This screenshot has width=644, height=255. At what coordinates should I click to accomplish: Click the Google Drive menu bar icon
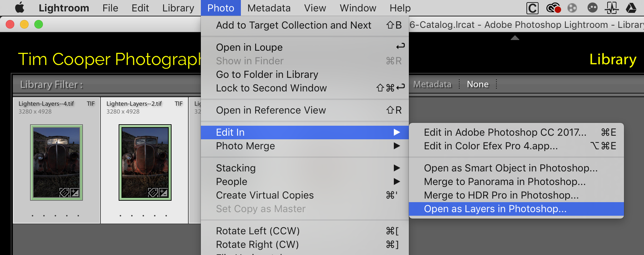(631, 7)
